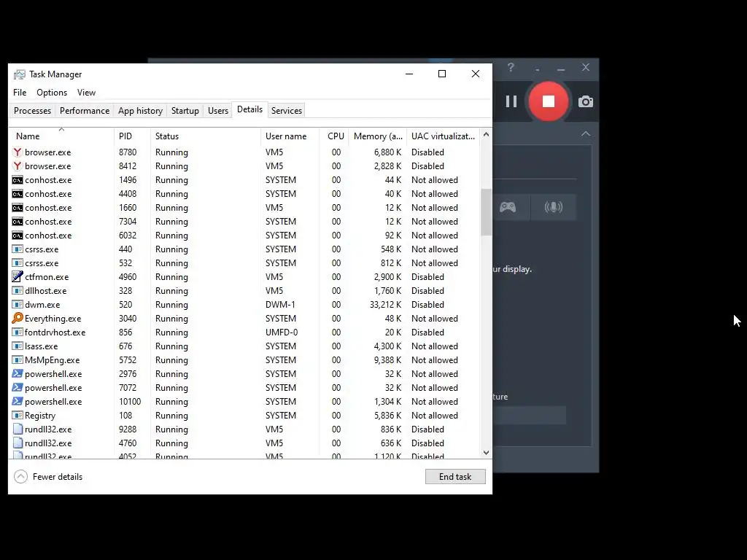Sort by the Name column header
Screen dimensions: 747x560
tap(61, 136)
